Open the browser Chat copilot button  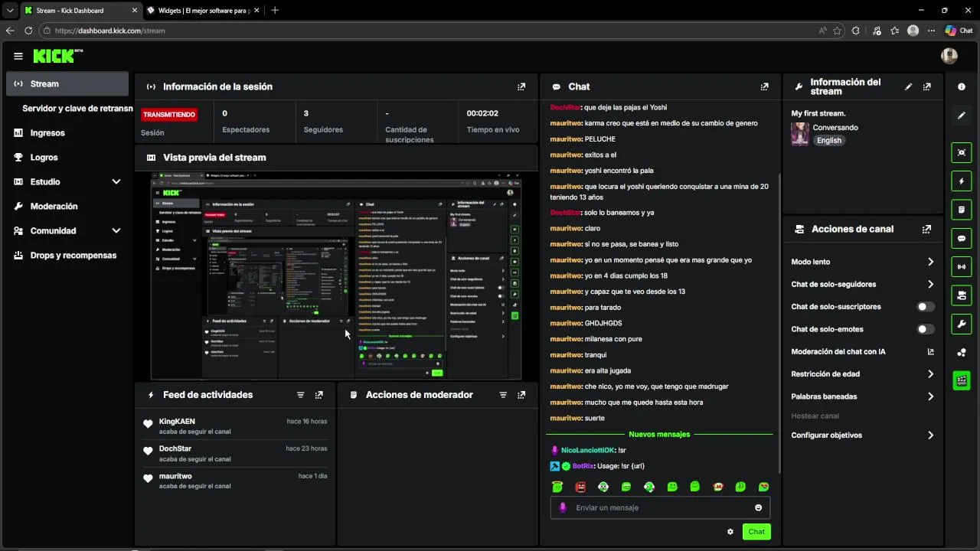click(x=959, y=31)
